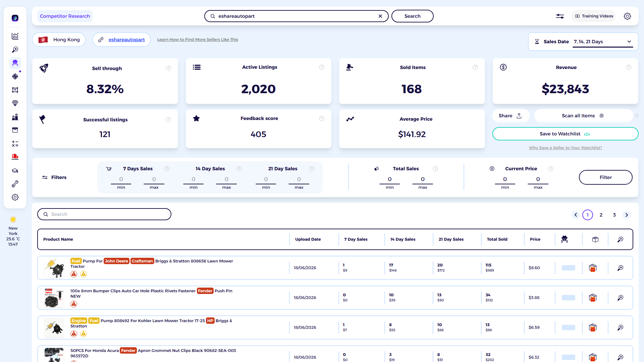The image size is (644, 362).
Task: Click the Fuel Pump John Deere product thumbnail
Action: [x=54, y=268]
